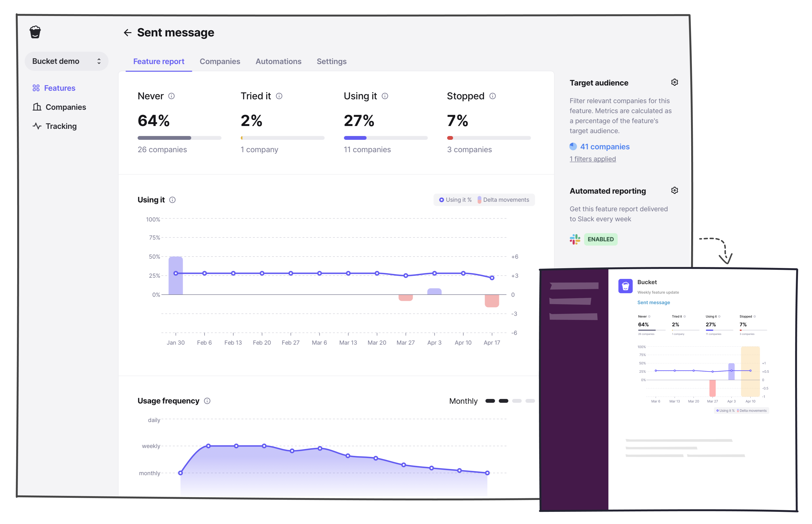The image size is (812, 524).
Task: Switch to the Settings tab
Action: click(x=331, y=62)
